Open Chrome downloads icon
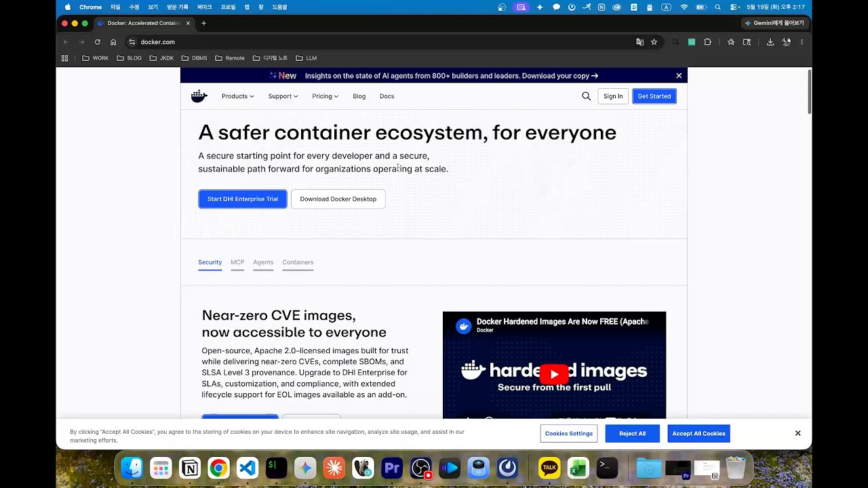Screen dimensions: 868x488 click(x=770, y=42)
